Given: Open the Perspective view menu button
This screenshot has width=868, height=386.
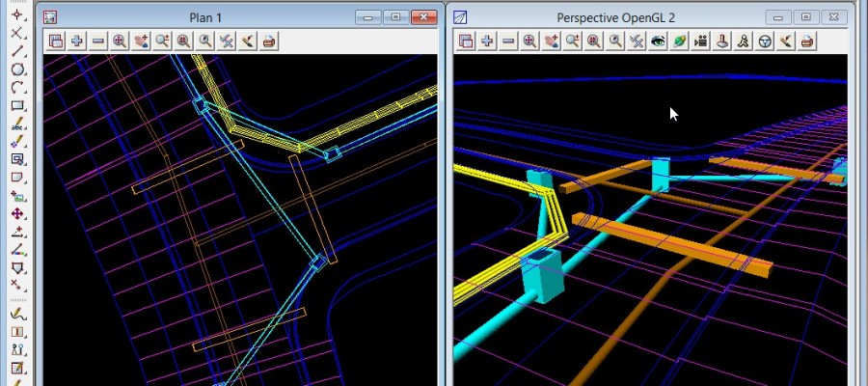Looking at the screenshot, I should [x=466, y=41].
